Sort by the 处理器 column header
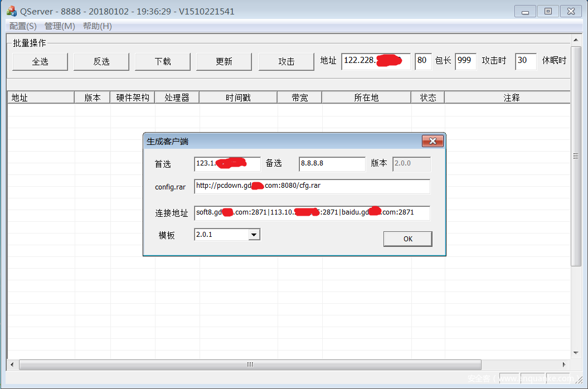This screenshot has height=389, width=588. click(x=177, y=98)
